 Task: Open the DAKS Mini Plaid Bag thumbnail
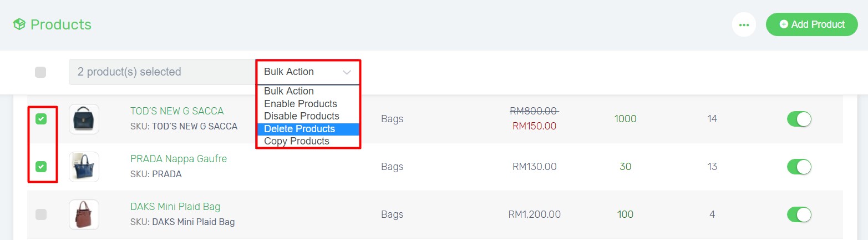(84, 214)
